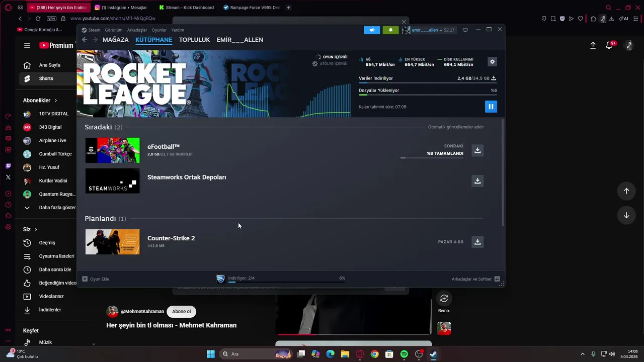This screenshot has height=362, width=644.
Task: Expand emir___allen account dropdown
Action: 441,30
